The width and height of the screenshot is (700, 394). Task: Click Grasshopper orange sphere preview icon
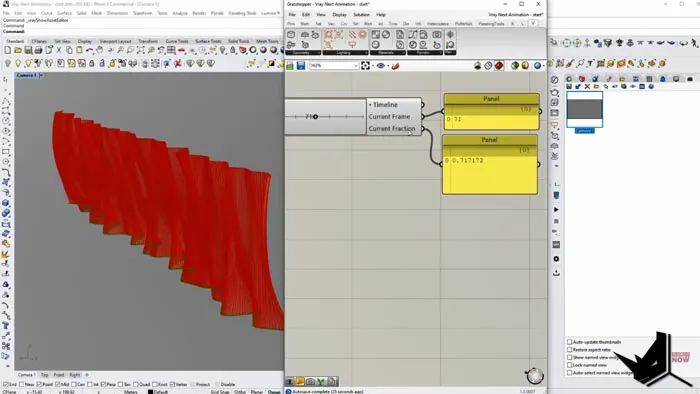point(525,66)
